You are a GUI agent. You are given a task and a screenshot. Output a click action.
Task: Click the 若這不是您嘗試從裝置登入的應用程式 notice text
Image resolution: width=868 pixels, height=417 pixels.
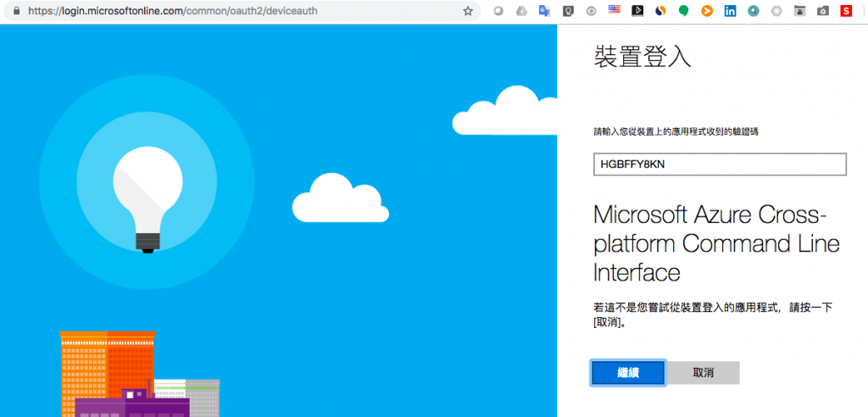tap(713, 314)
